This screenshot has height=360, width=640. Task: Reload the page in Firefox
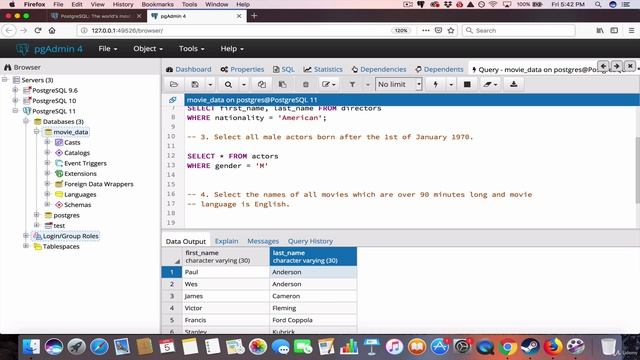pos(38,31)
